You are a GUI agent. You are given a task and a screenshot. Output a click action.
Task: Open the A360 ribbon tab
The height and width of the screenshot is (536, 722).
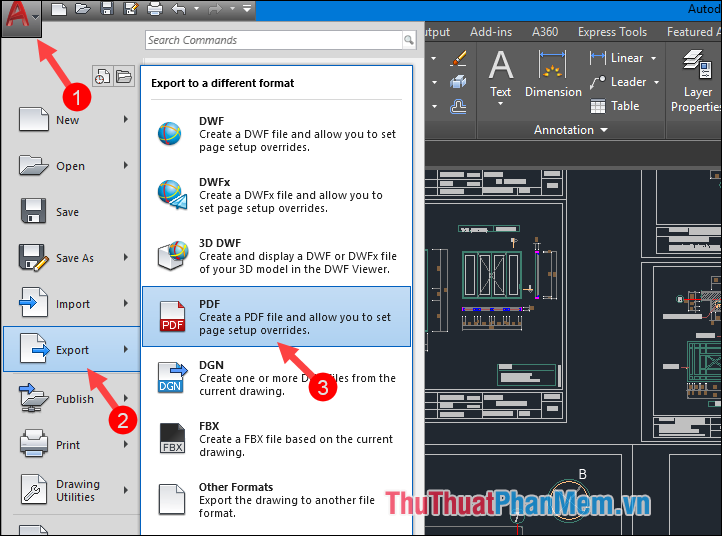[545, 32]
